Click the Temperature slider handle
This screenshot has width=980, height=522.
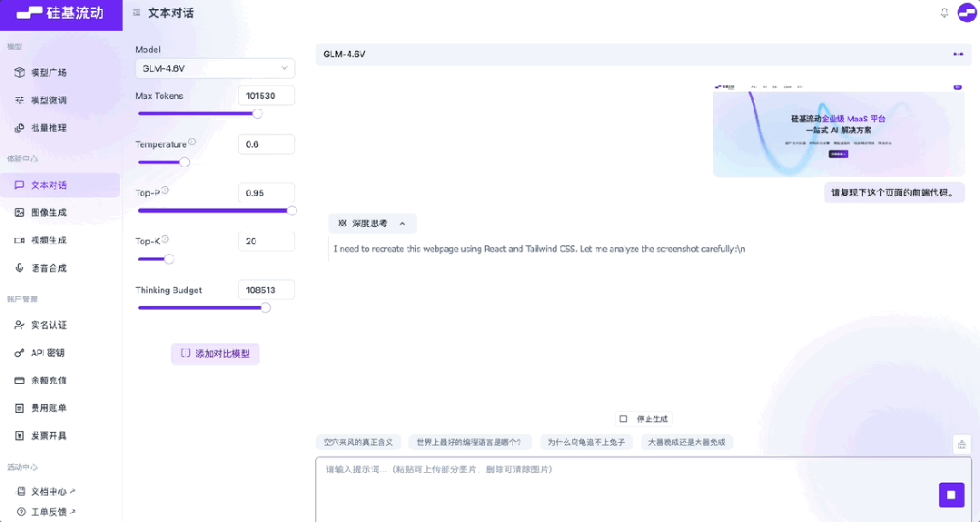(184, 163)
